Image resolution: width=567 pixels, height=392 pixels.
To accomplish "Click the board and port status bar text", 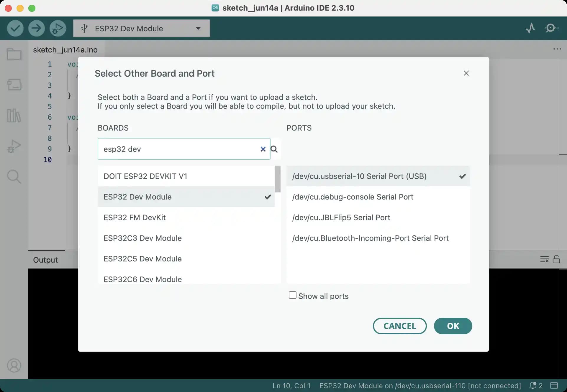I will pos(420,386).
